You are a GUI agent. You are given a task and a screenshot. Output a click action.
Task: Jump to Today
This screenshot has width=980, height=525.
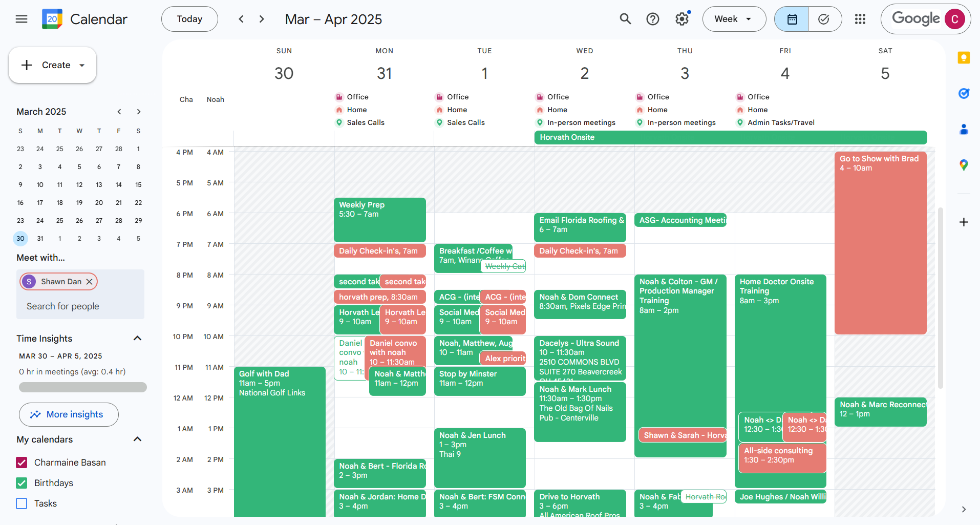click(189, 19)
